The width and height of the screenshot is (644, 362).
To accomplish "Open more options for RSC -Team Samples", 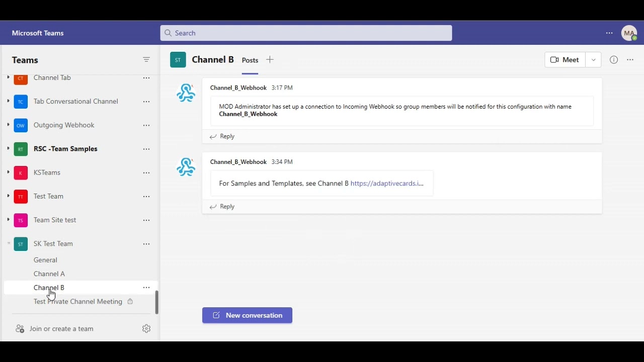I will (146, 149).
